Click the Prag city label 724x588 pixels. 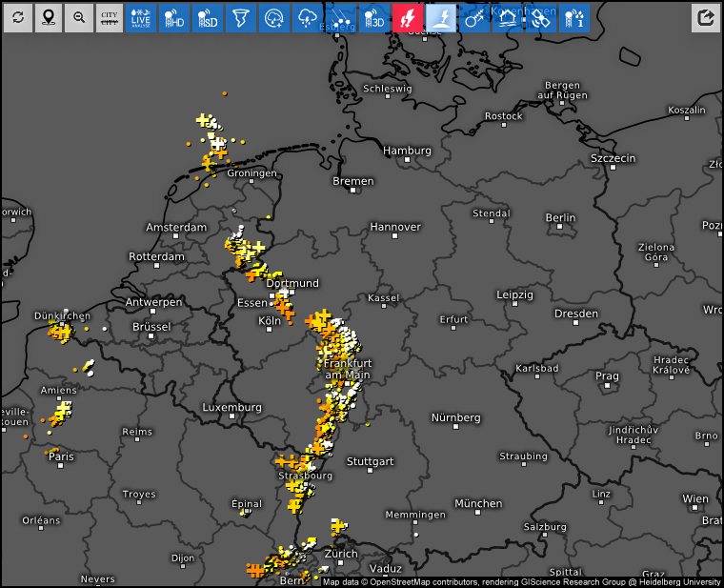(x=607, y=376)
